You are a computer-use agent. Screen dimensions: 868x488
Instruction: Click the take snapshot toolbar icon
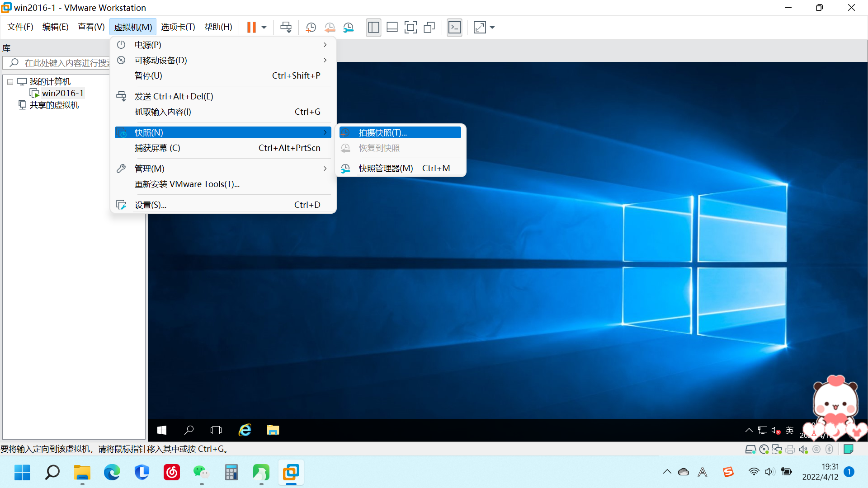point(311,28)
